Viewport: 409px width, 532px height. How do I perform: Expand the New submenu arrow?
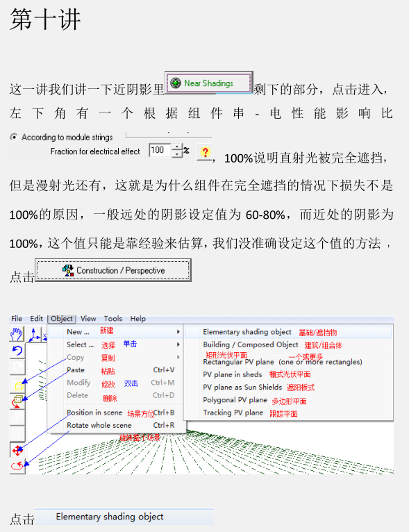pyautogui.click(x=178, y=332)
